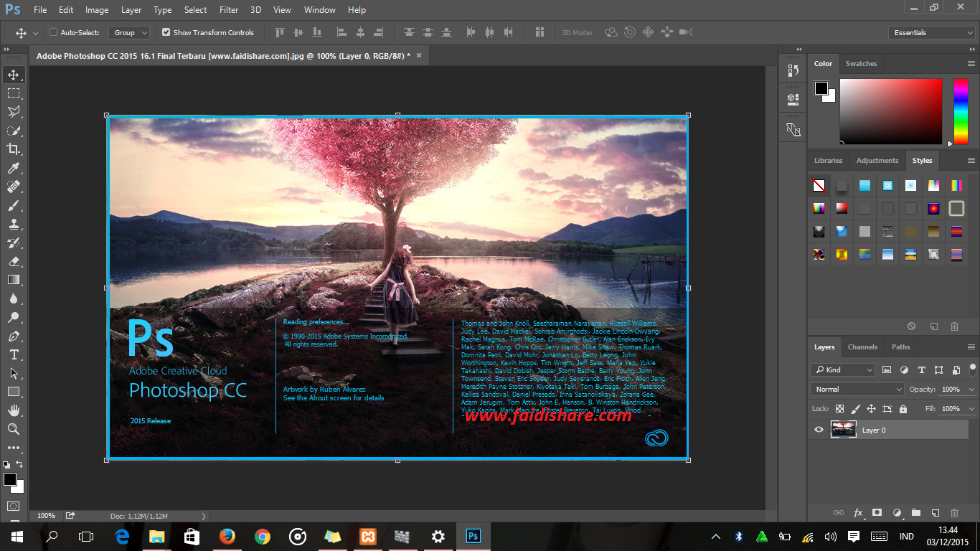Toggle lock transparent pixels
This screenshot has width=980, height=551.
point(839,409)
